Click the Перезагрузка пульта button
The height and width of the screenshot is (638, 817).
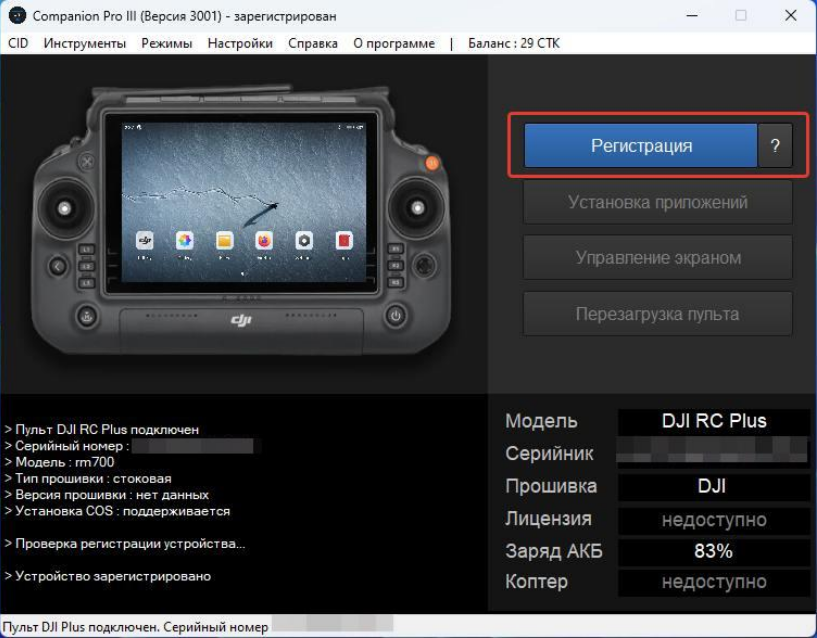click(x=658, y=314)
